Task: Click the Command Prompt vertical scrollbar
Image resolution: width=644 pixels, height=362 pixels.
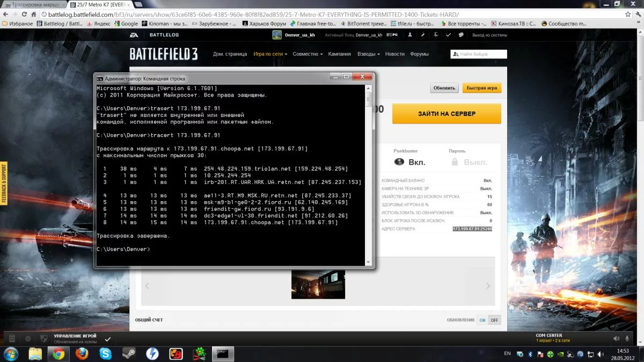Action: [x=368, y=175]
